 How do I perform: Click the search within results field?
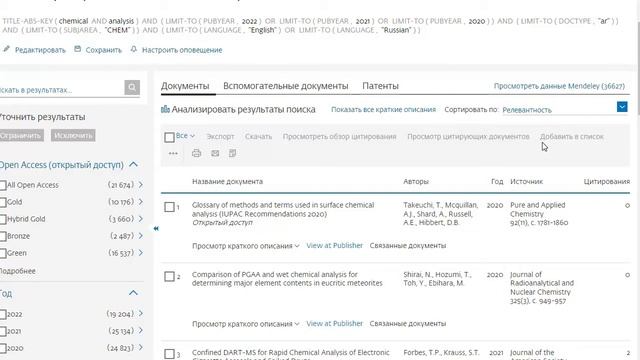pyautogui.click(x=61, y=90)
